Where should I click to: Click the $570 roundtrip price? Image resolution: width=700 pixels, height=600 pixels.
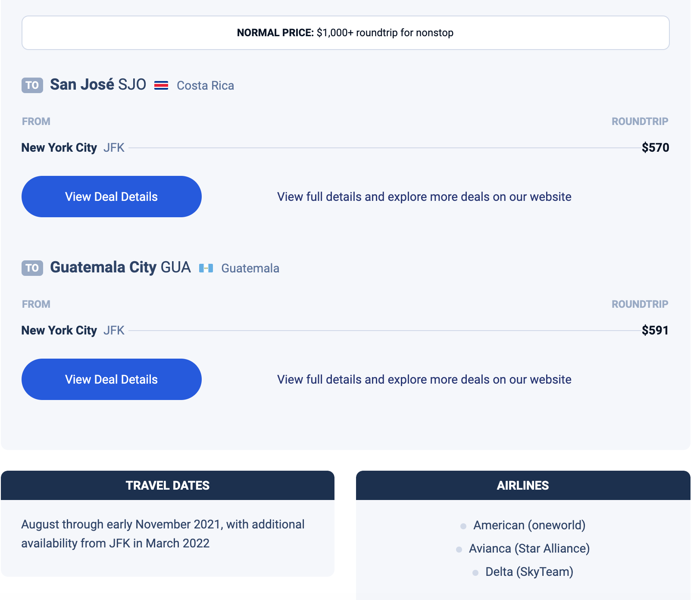tap(655, 147)
